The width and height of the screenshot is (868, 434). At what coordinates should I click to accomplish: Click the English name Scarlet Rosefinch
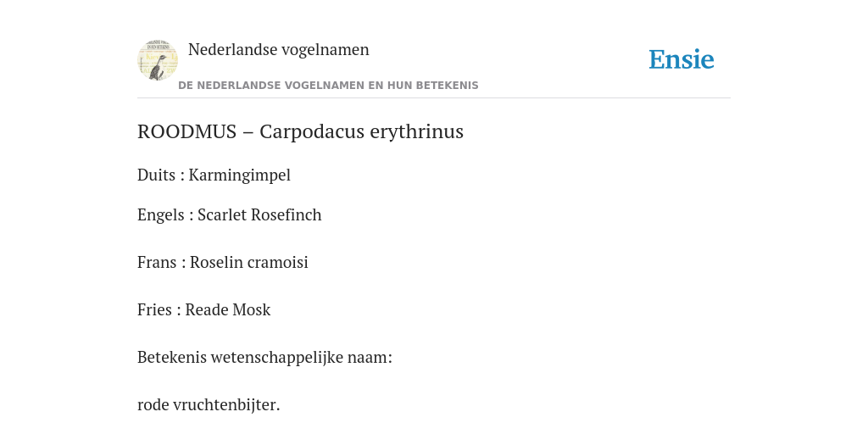tap(259, 214)
